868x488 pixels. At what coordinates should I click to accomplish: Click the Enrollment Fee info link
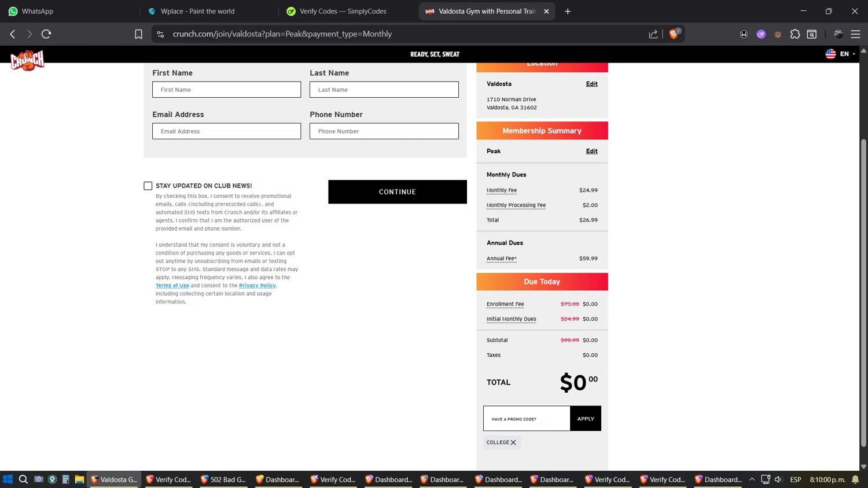click(x=505, y=304)
